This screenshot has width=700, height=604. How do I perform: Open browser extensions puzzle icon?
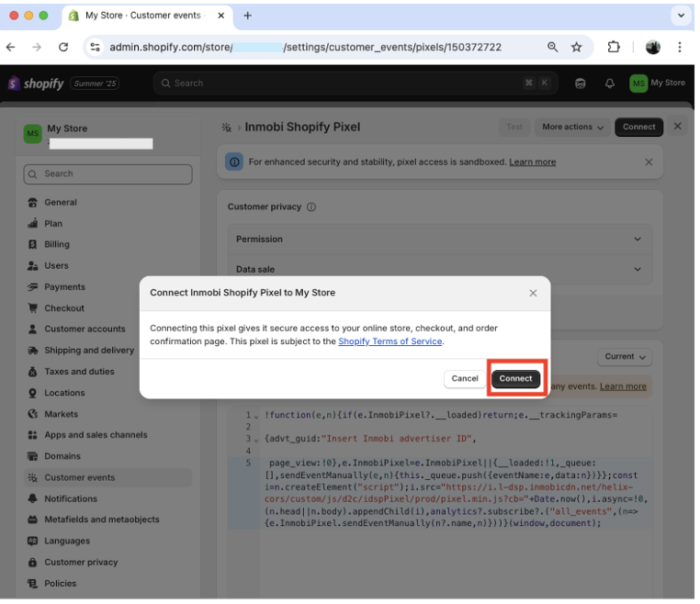[614, 48]
